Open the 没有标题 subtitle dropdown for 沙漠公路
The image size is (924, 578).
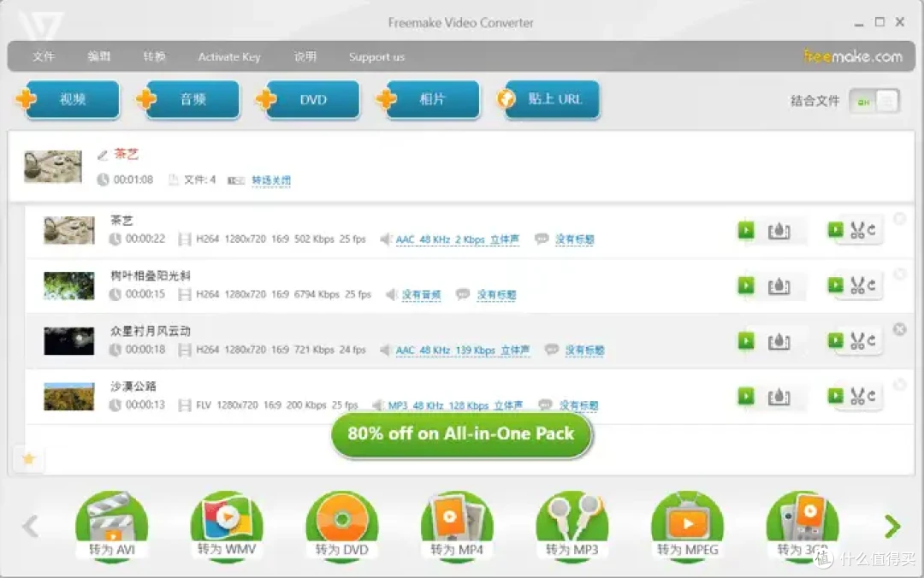[578, 406]
